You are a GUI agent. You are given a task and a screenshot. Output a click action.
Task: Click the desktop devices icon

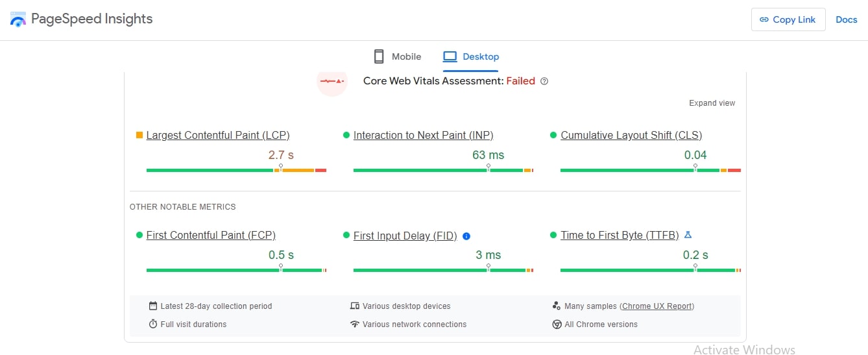[354, 306]
